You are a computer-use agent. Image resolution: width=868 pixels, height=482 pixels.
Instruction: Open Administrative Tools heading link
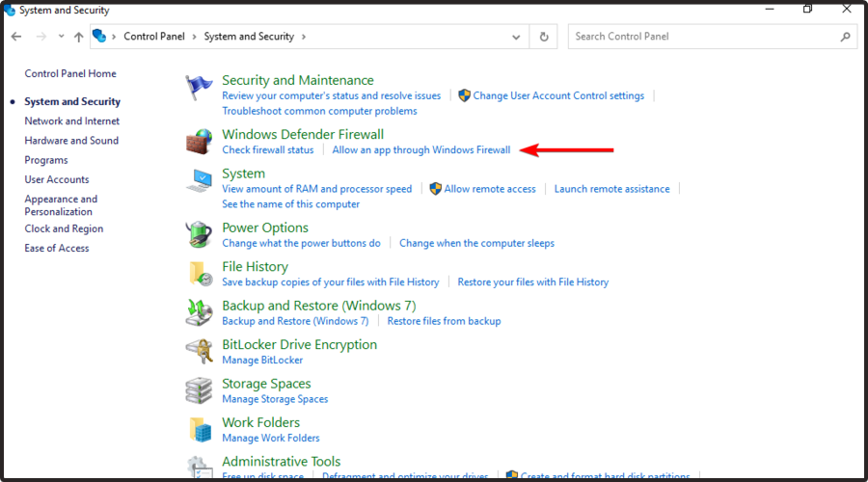click(x=282, y=462)
